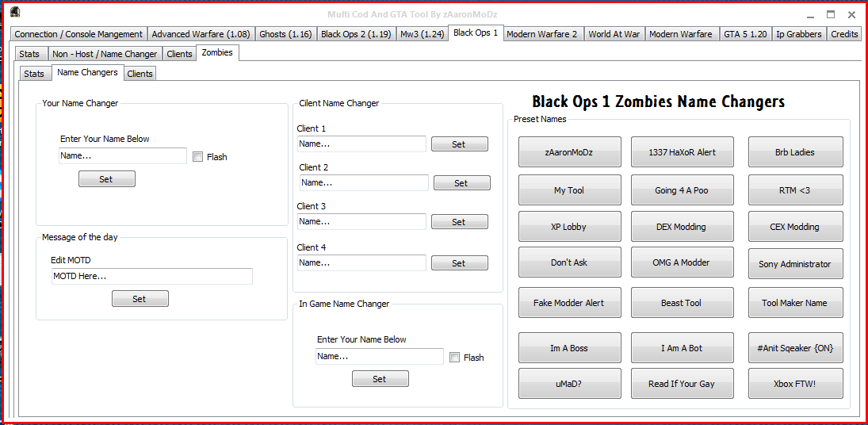Enable Flash in In Game Name Changer

point(454,358)
